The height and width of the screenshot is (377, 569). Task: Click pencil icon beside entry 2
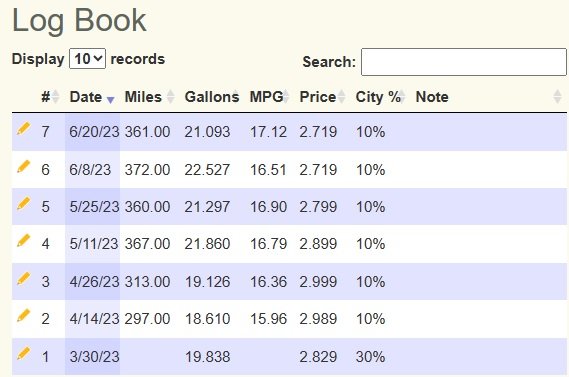(23, 315)
